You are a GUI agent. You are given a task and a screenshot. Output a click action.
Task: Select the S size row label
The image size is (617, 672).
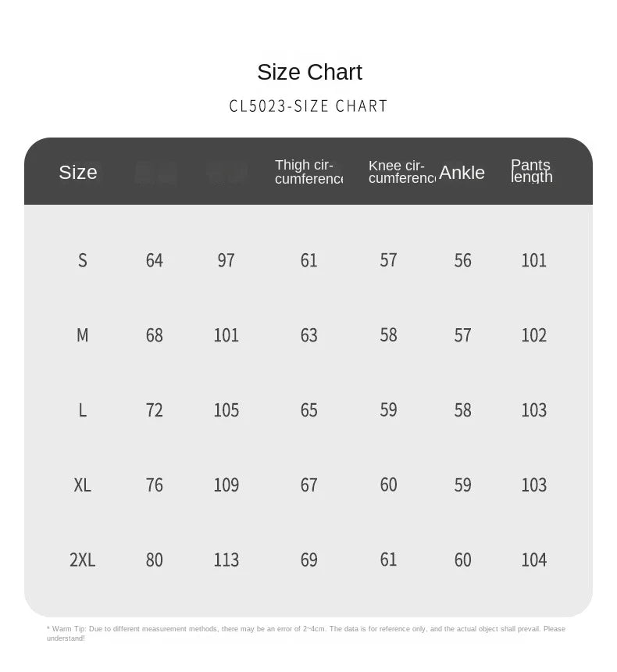point(83,260)
